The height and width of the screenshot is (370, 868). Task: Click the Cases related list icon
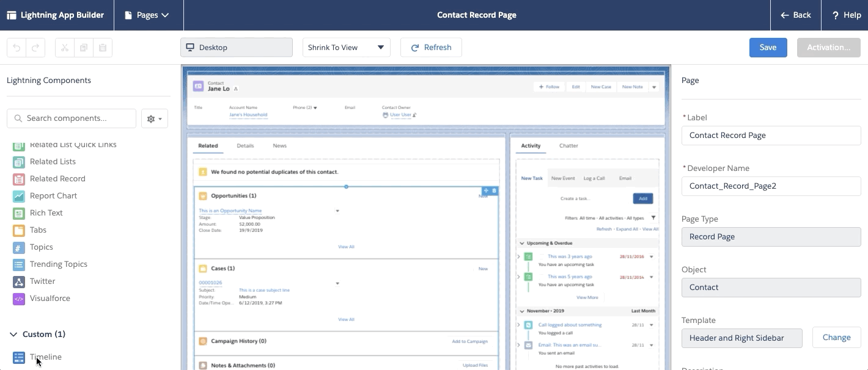click(x=203, y=268)
